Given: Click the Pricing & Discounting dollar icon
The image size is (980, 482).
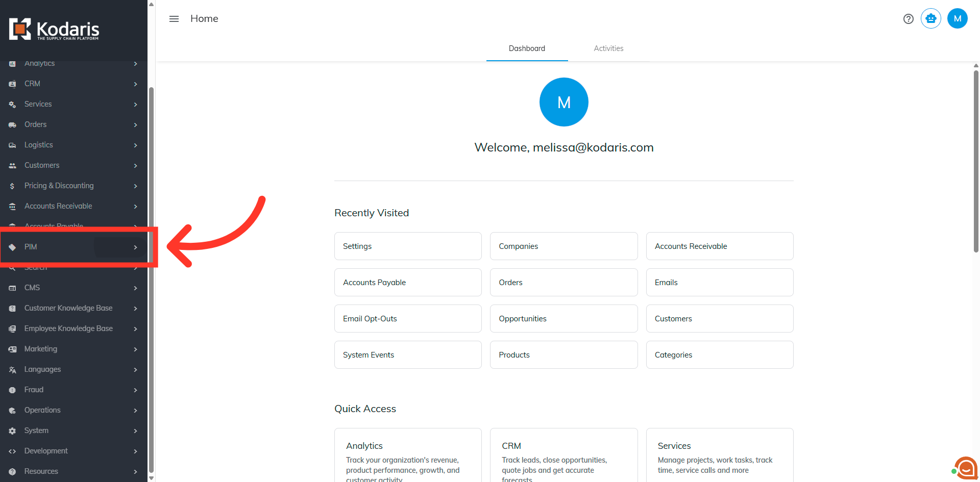Looking at the screenshot, I should click(12, 186).
